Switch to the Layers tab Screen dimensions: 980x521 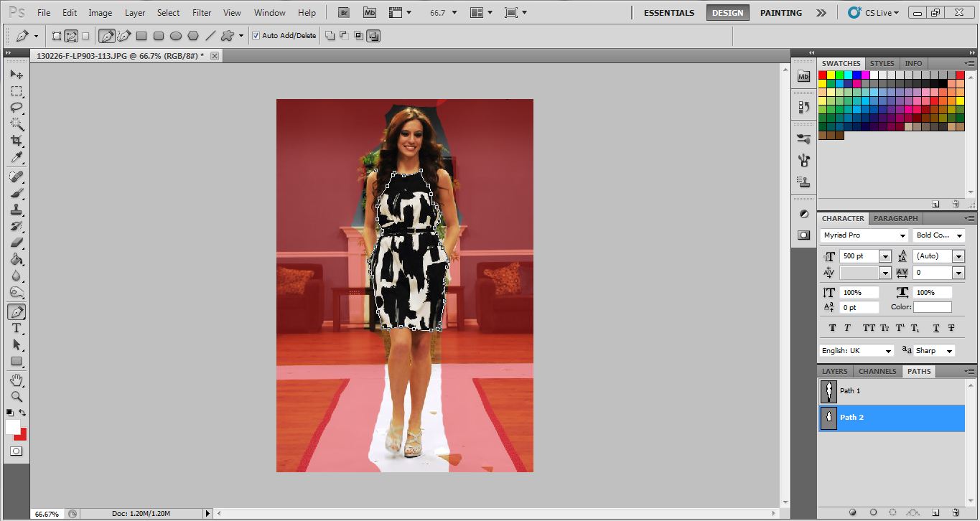[835, 371]
